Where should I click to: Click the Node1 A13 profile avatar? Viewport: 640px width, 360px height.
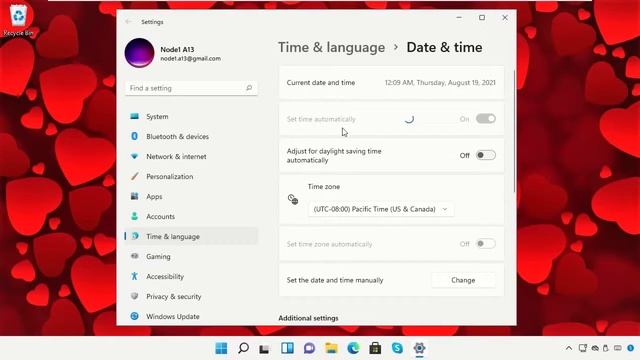(140, 53)
